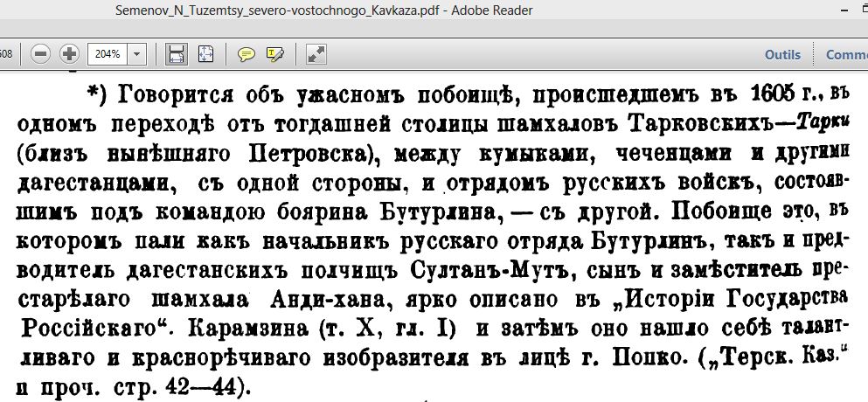Enter Read Mode with the arrows icon

pos(316,54)
